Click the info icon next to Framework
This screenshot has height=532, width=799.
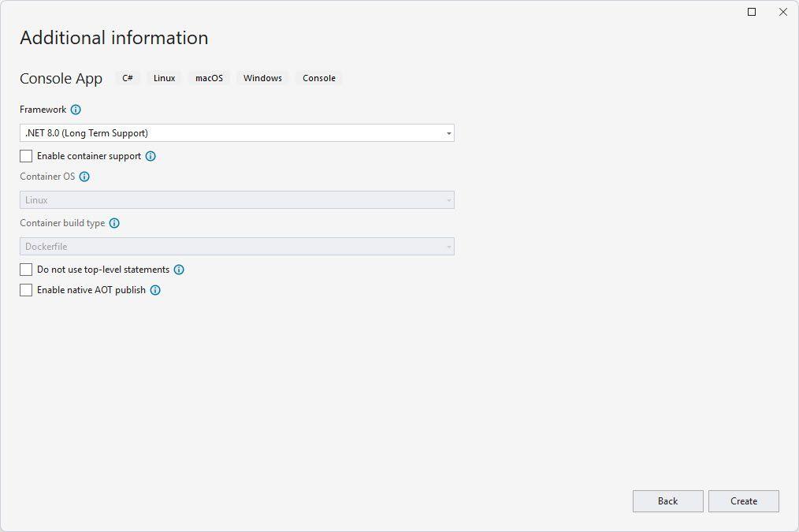click(x=76, y=110)
